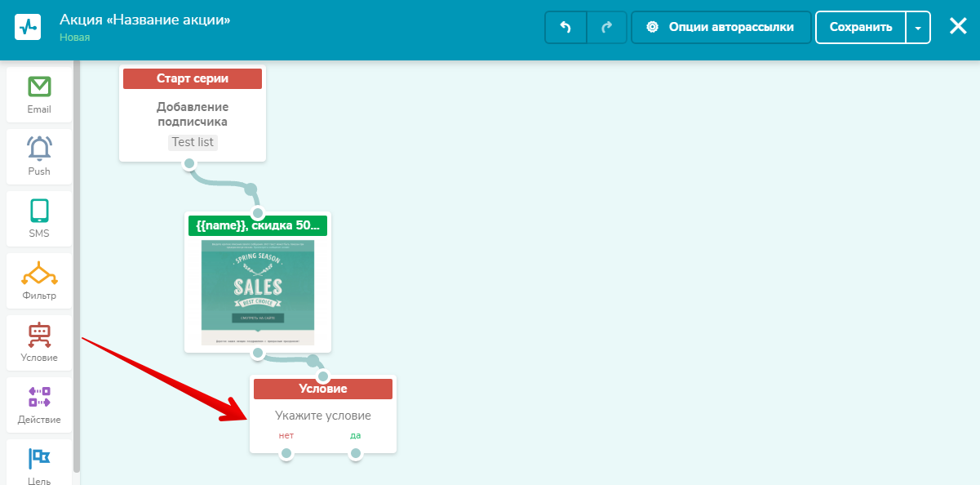Screen dimensions: 980x485
Task: Click the Сохранить button
Action: pos(861,27)
